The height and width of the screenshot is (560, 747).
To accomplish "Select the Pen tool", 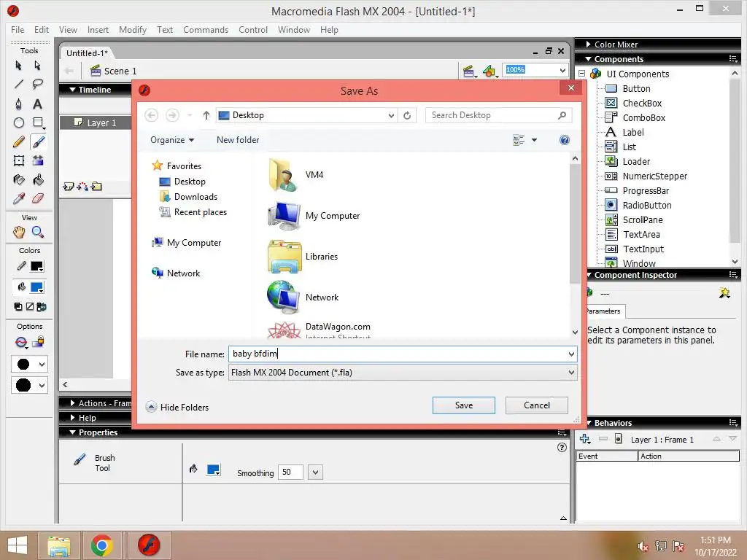I will [18, 104].
